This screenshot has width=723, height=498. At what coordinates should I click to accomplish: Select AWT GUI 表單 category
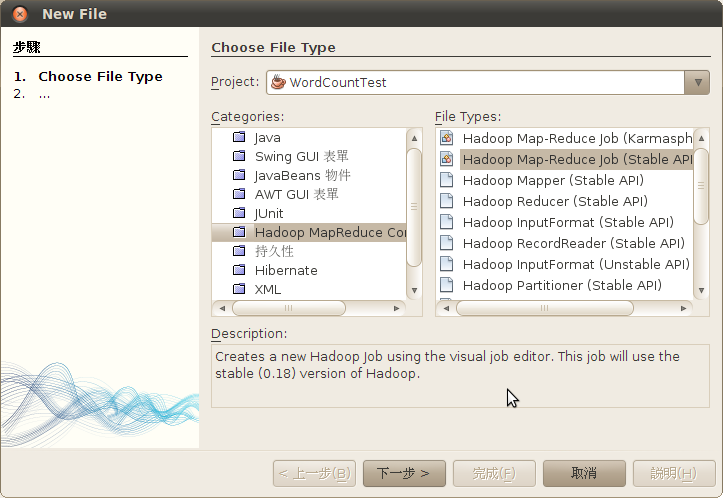(309, 194)
